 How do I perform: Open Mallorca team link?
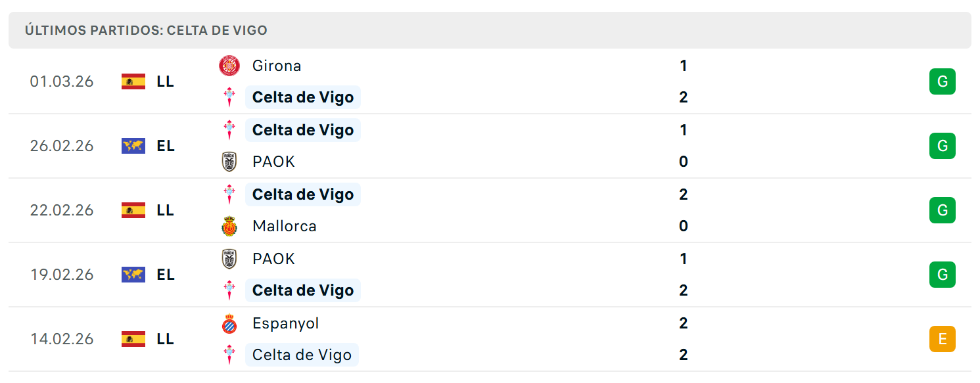[x=285, y=226]
